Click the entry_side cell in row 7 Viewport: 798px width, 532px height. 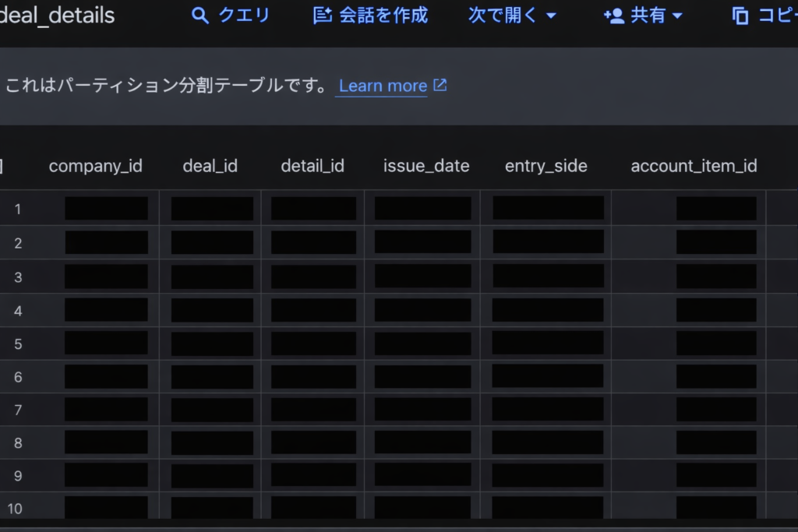(548, 409)
